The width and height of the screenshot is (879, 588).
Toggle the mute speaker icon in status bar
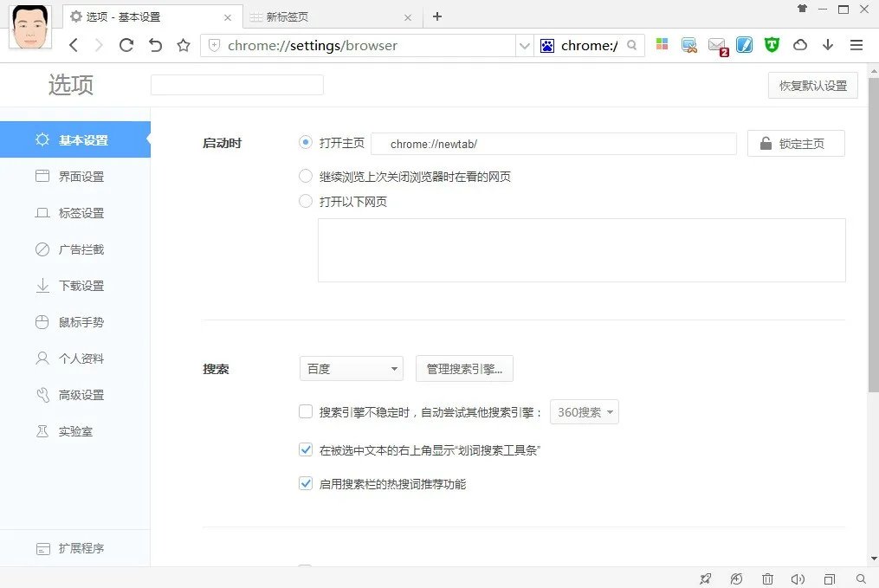(798, 578)
